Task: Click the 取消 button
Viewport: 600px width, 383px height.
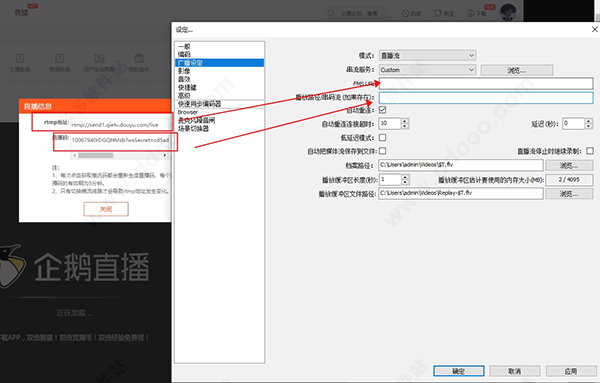Action: (515, 371)
